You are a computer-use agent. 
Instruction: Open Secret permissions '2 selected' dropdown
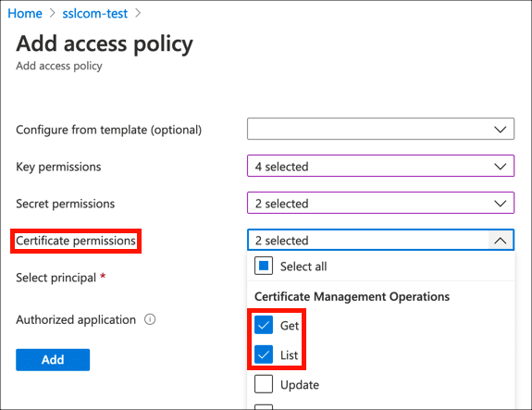(x=380, y=203)
